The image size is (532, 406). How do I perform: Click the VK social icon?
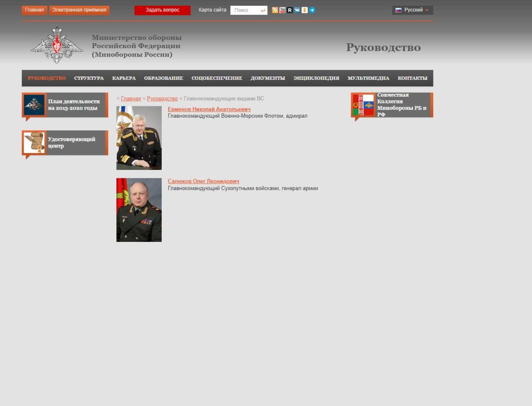(297, 10)
